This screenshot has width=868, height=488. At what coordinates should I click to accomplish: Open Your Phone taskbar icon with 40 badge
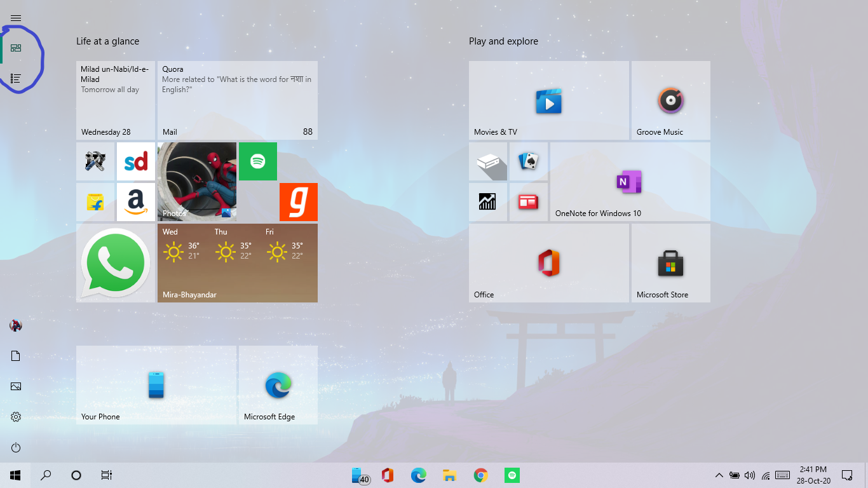(x=360, y=475)
